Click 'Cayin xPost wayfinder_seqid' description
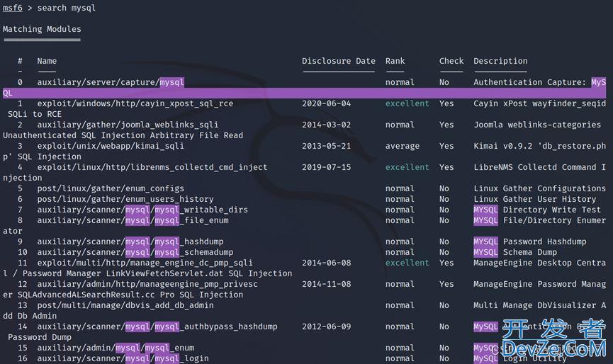 click(539, 103)
